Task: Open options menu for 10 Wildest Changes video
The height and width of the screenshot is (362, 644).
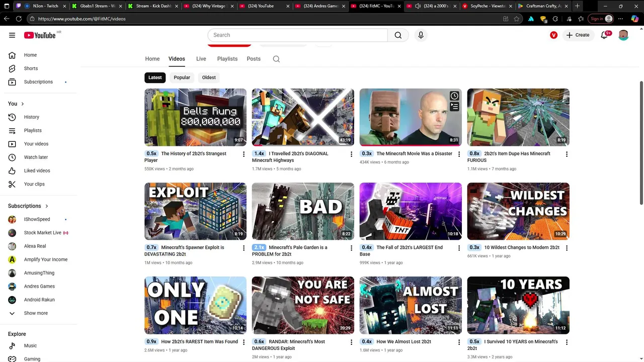Action: 567,248
